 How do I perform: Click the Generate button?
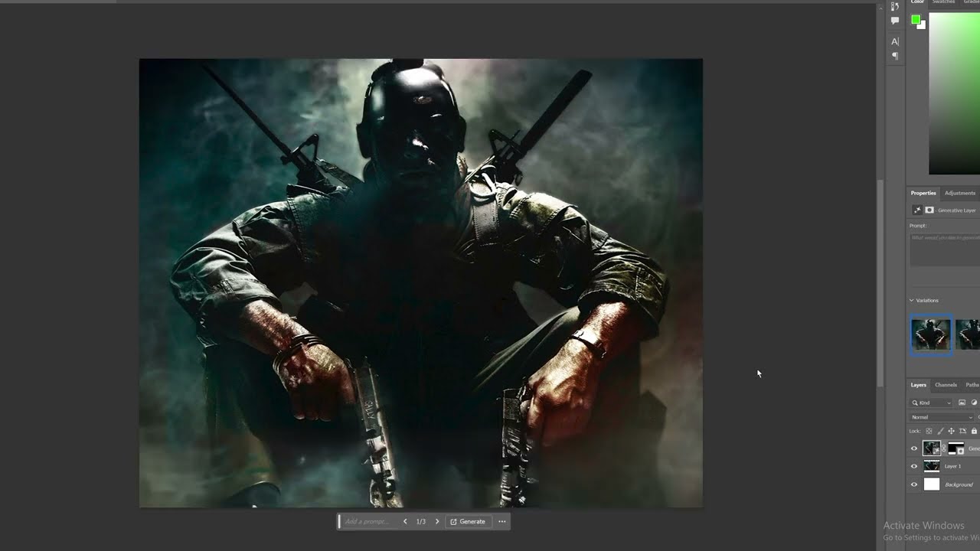tap(468, 522)
